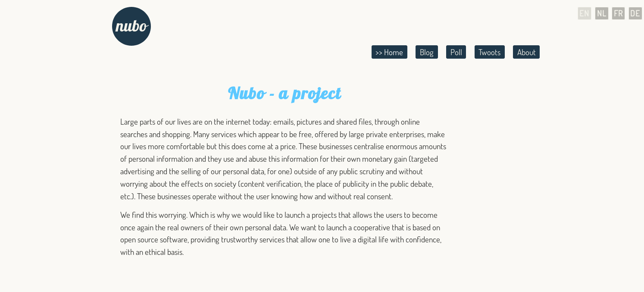This screenshot has width=644, height=292.
Task: Click the line starting 'open source software'
Action: (281, 239)
